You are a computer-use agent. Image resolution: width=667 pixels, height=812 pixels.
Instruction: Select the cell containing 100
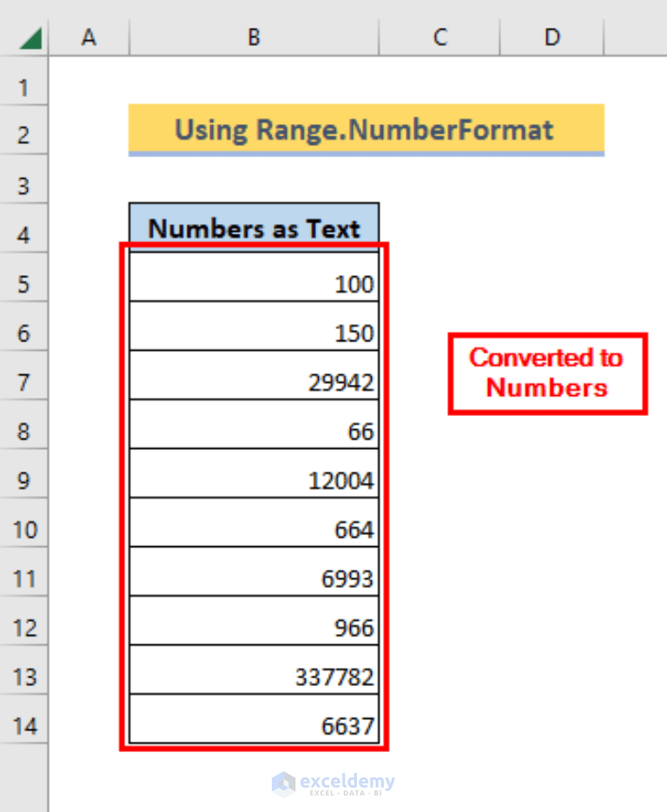[254, 277]
